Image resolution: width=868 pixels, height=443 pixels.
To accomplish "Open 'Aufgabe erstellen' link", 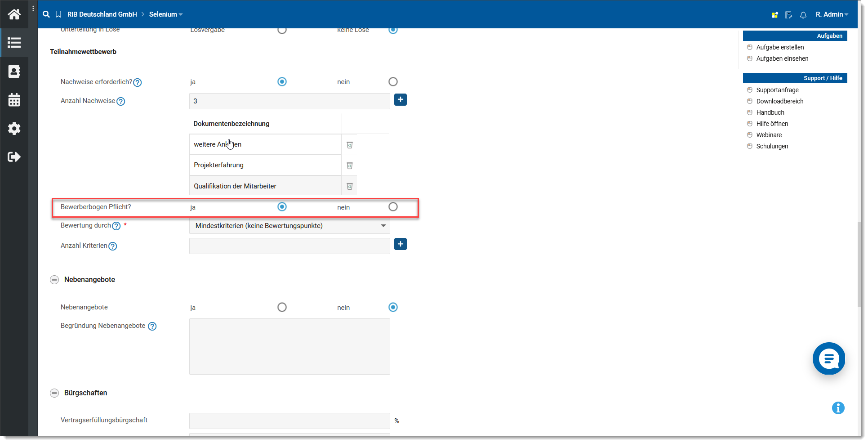I will click(780, 47).
